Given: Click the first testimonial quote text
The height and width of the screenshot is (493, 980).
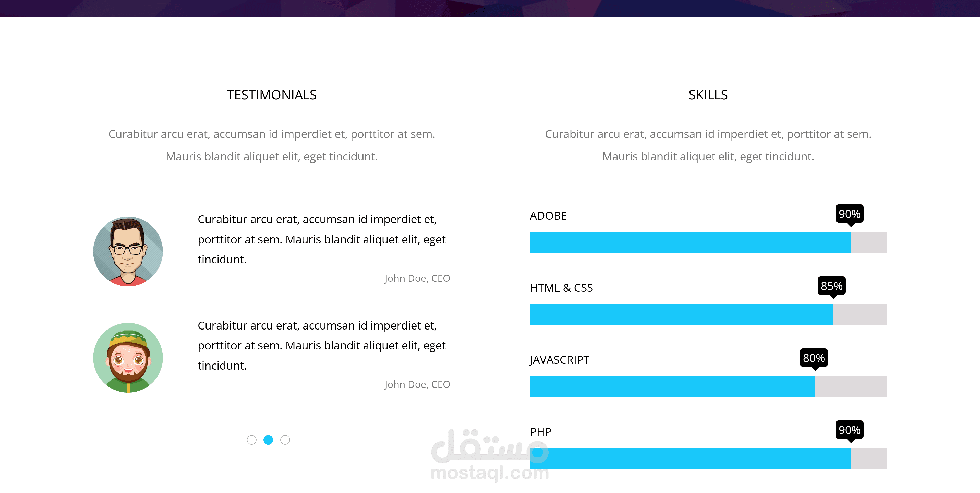Looking at the screenshot, I should coord(321,239).
